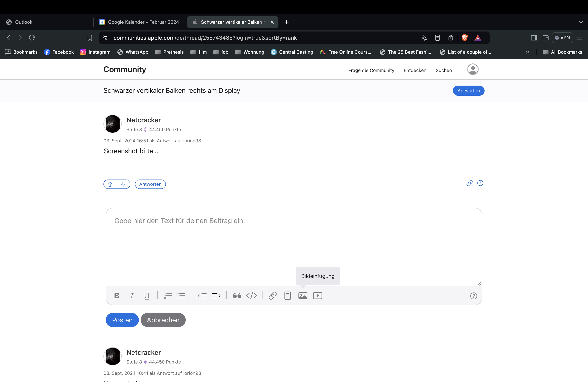The width and height of the screenshot is (588, 382).
Task: Open the browser hamburger menu
Action: tap(579, 38)
